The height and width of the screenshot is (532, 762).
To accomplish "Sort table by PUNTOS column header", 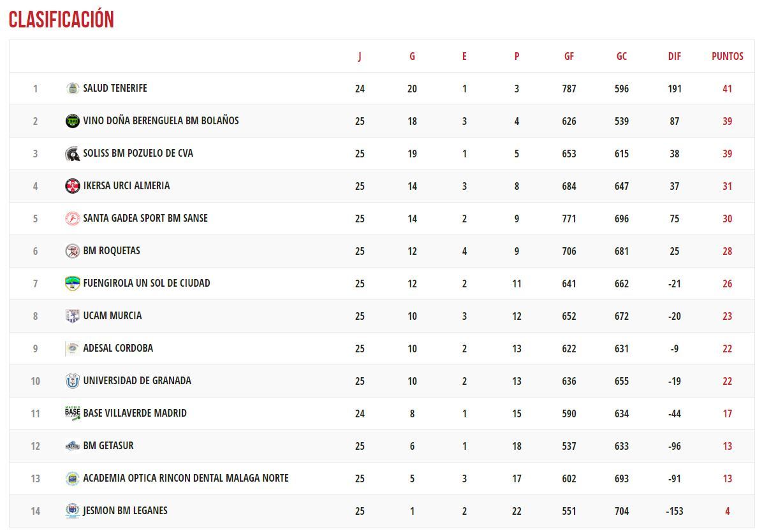I will click(727, 56).
